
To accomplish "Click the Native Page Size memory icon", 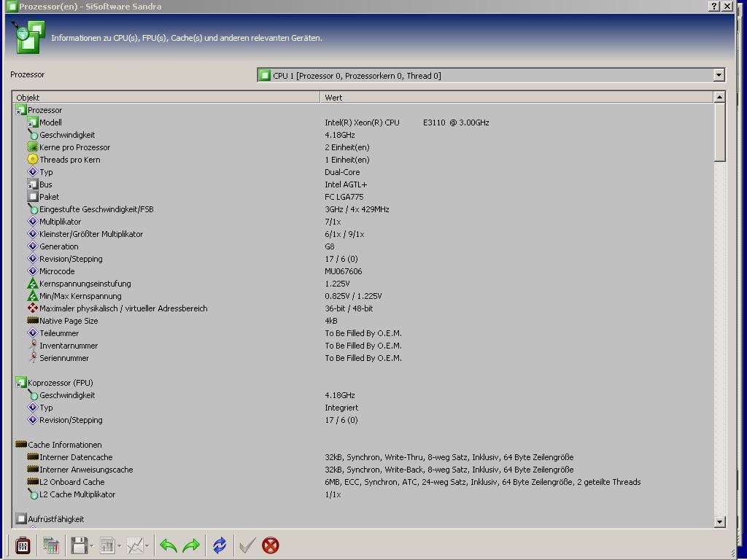I will [x=32, y=321].
